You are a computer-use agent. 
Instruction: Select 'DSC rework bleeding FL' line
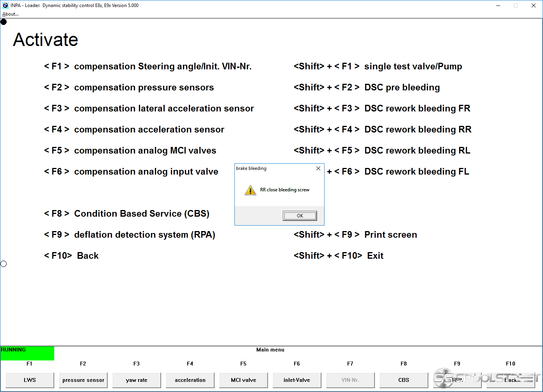(398, 172)
